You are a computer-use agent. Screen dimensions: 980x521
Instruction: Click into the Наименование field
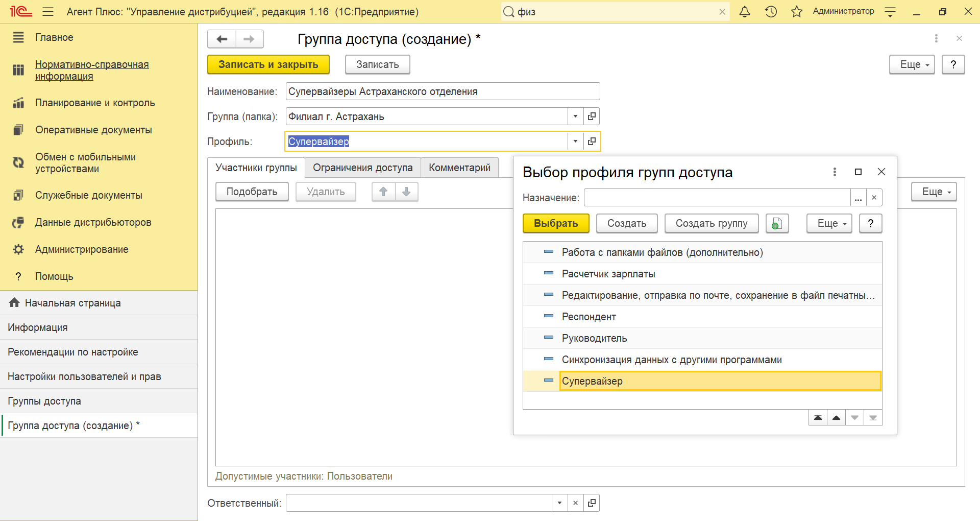coord(443,91)
